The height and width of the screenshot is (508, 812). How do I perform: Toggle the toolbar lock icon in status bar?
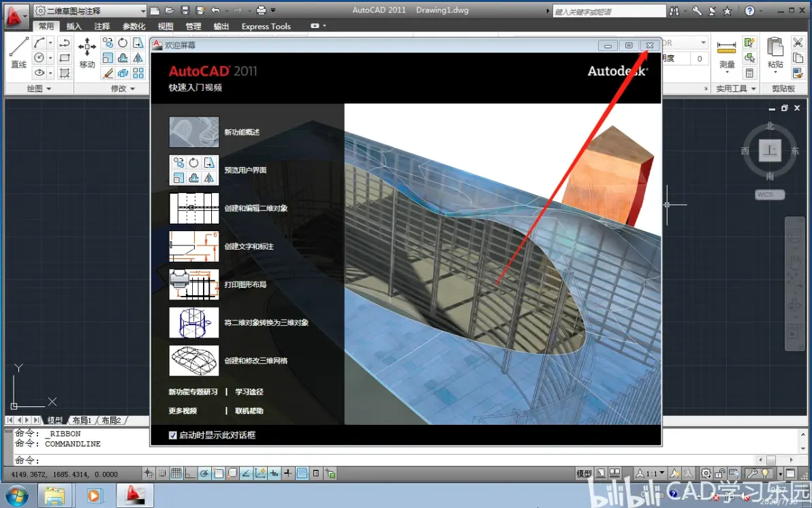click(x=720, y=473)
